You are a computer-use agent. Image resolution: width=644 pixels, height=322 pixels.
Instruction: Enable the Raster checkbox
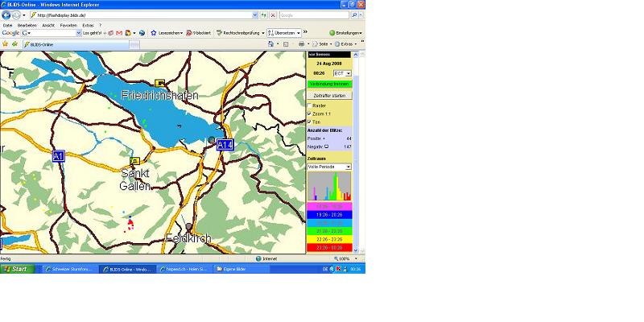click(x=310, y=105)
